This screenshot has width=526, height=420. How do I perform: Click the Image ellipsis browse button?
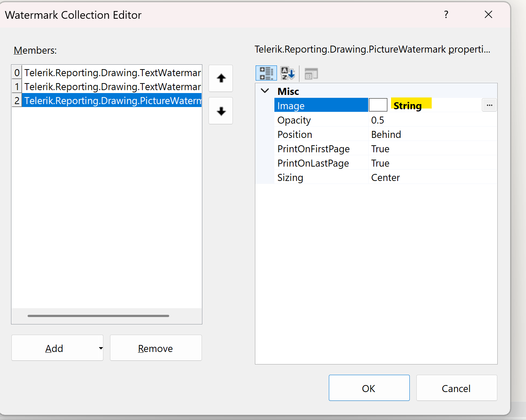pyautogui.click(x=489, y=105)
